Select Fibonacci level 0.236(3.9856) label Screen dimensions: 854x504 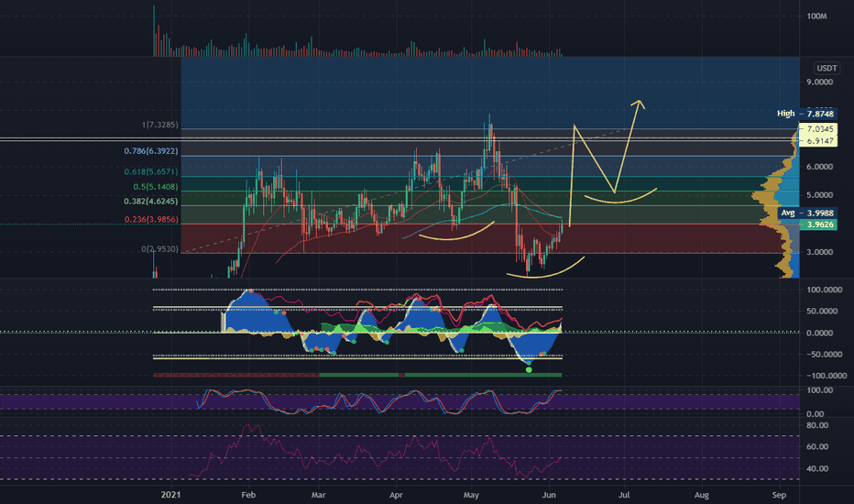pos(151,220)
